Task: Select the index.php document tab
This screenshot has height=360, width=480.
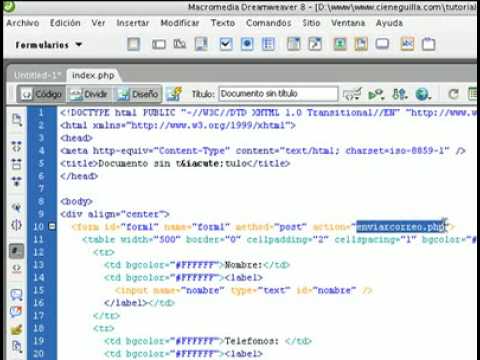Action: (93, 76)
